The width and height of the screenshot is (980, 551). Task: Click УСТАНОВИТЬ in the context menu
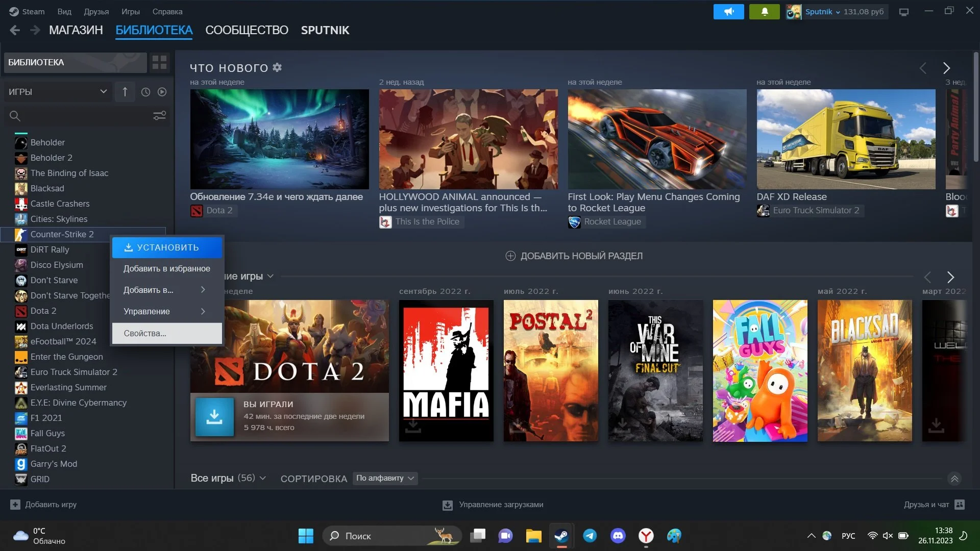pyautogui.click(x=167, y=247)
